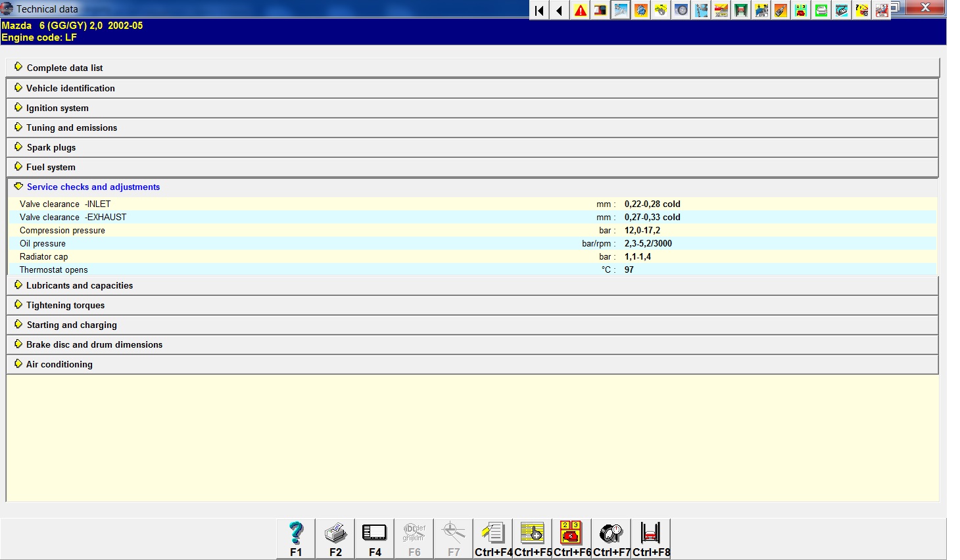The height and width of the screenshot is (560, 960).
Task: Click the Ctrl+F4 notes icon
Action: click(x=493, y=538)
